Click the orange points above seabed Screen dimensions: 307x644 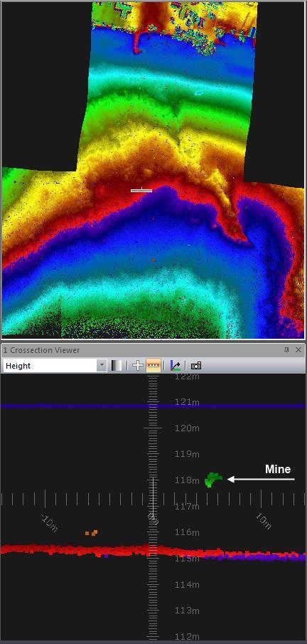pyautogui.click(x=92, y=533)
